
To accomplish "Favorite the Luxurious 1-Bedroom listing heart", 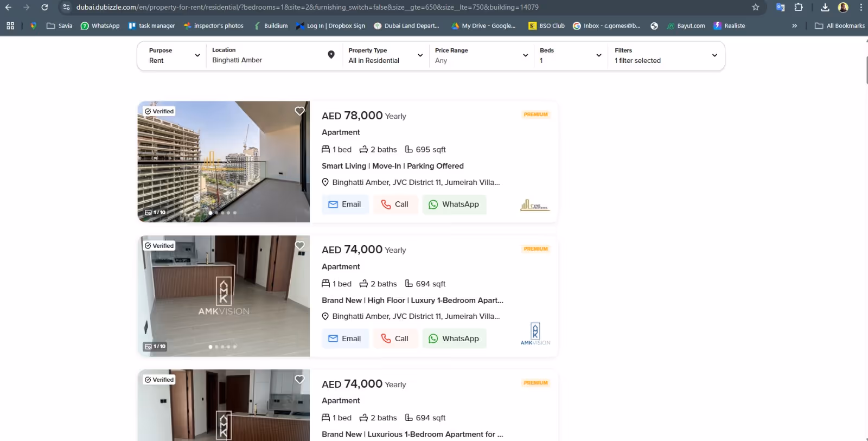I will pyautogui.click(x=299, y=380).
